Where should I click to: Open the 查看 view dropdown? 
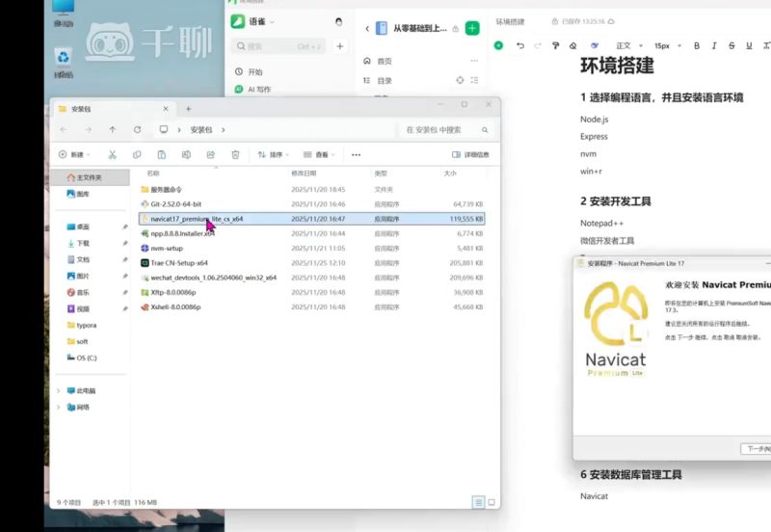point(319,155)
